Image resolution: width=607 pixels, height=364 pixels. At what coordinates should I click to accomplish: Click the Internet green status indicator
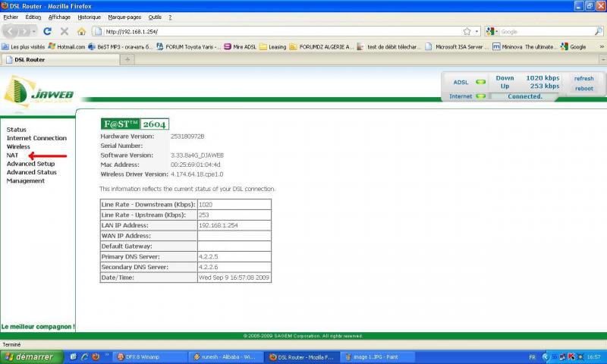coord(480,96)
